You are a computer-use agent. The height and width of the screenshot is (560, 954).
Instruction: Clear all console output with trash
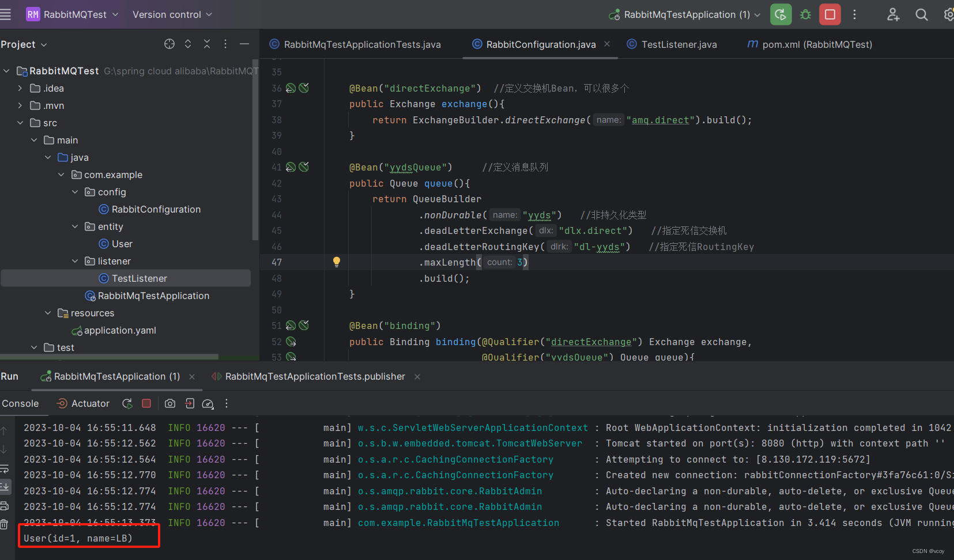tap(4, 524)
